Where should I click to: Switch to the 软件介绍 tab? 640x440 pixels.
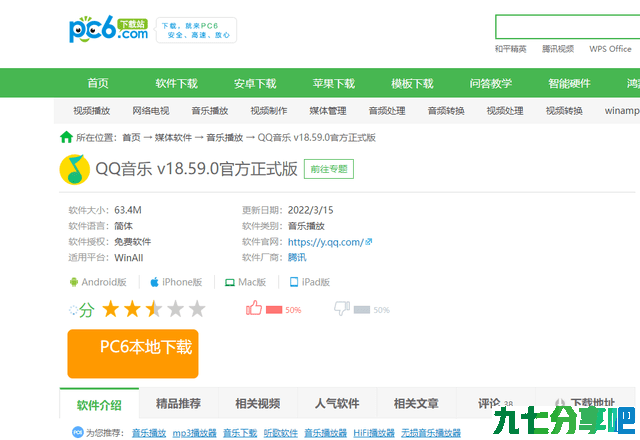click(99, 404)
